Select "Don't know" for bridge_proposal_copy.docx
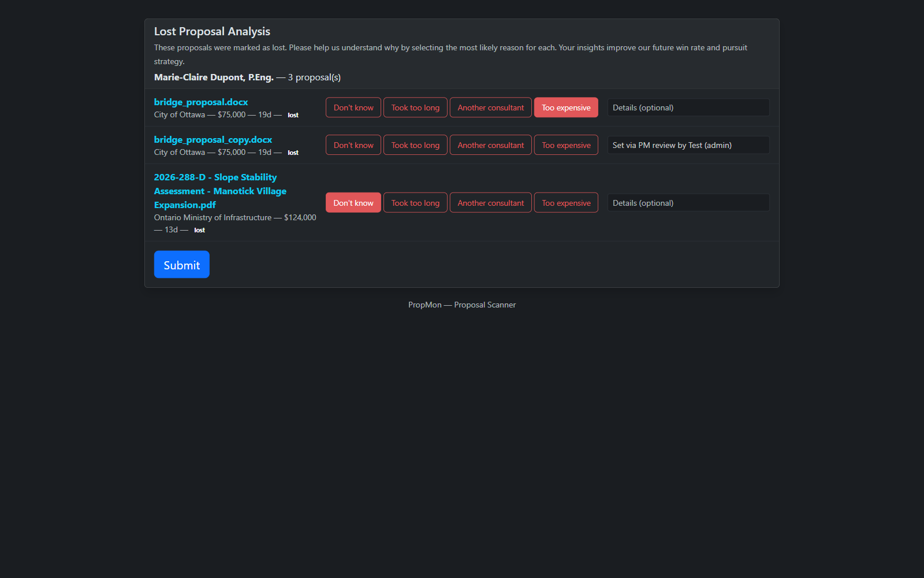The height and width of the screenshot is (578, 924). pyautogui.click(x=353, y=145)
